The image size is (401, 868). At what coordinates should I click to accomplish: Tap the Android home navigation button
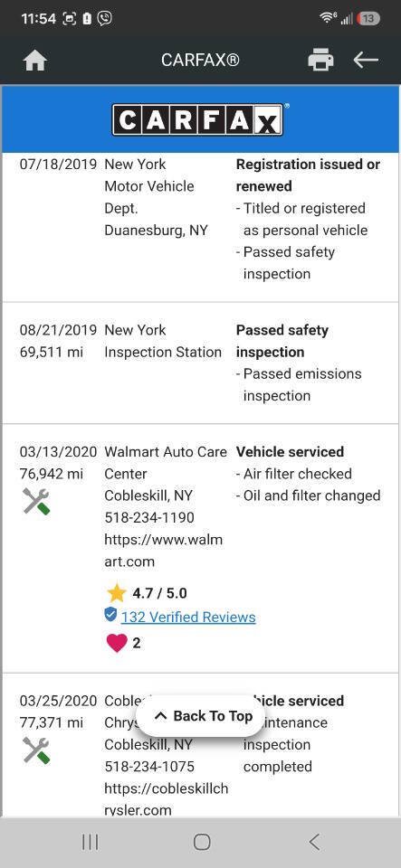pos(202,842)
